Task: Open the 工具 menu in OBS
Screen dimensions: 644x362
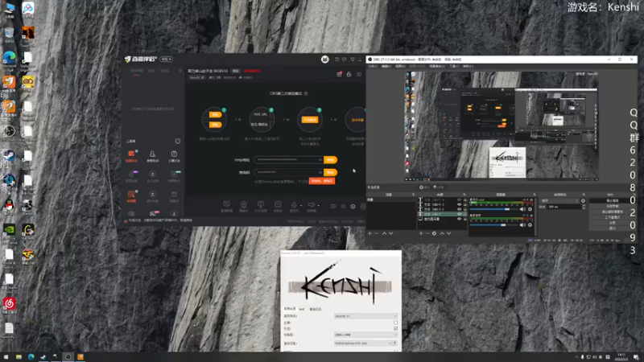Action: [x=454, y=66]
